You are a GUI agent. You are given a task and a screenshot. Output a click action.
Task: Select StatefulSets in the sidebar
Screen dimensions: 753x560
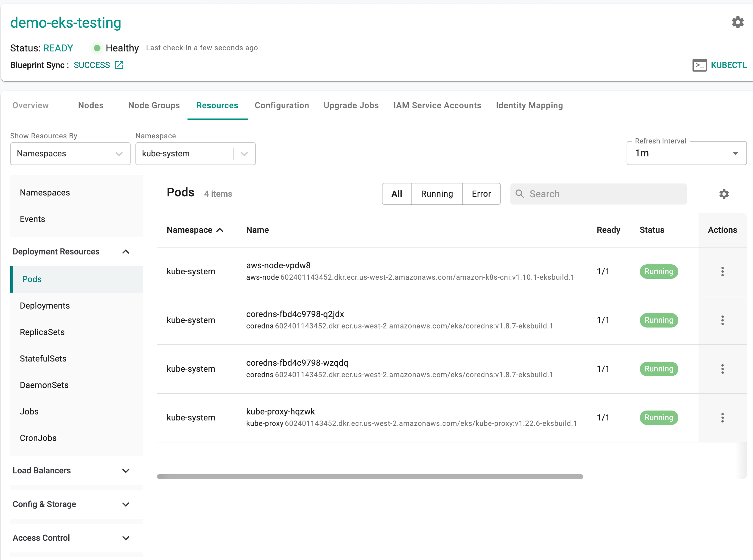click(x=76, y=358)
